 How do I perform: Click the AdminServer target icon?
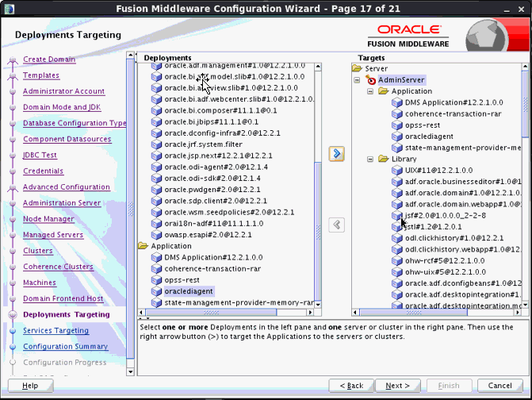[370, 80]
